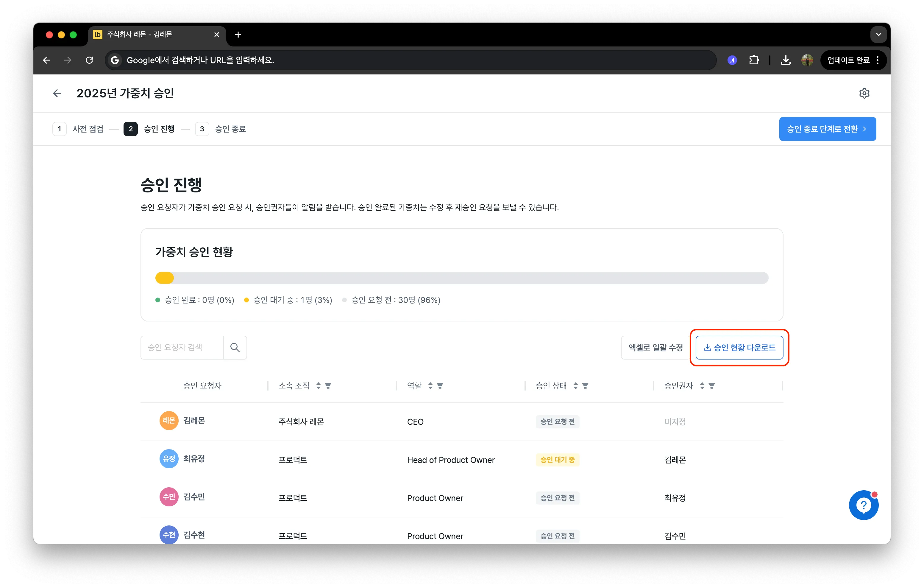Open the 최유정 requester row name
The image size is (924, 588).
[x=194, y=458]
